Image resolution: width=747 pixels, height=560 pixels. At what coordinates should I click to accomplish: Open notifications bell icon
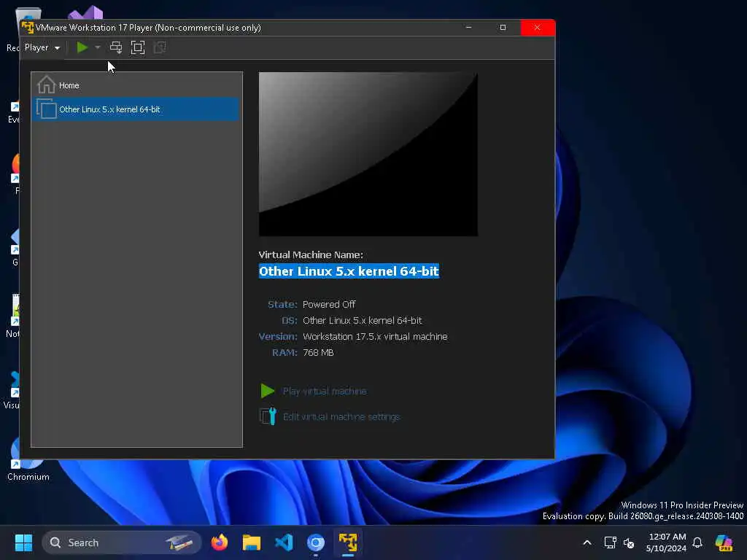click(x=697, y=542)
